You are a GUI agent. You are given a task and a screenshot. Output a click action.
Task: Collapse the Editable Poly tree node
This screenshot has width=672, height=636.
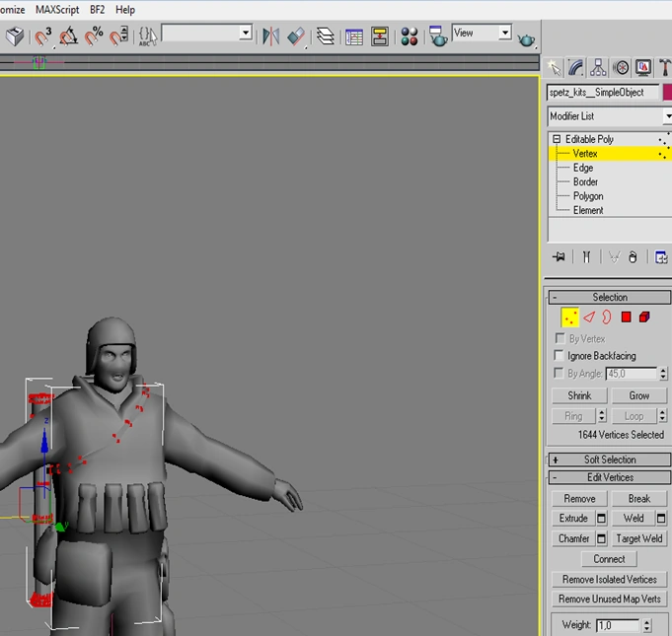(557, 139)
